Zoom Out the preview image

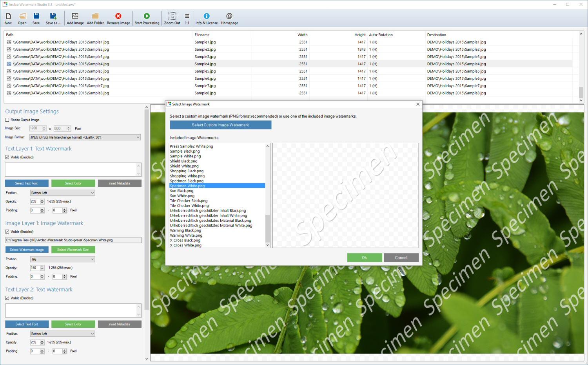tap(172, 18)
